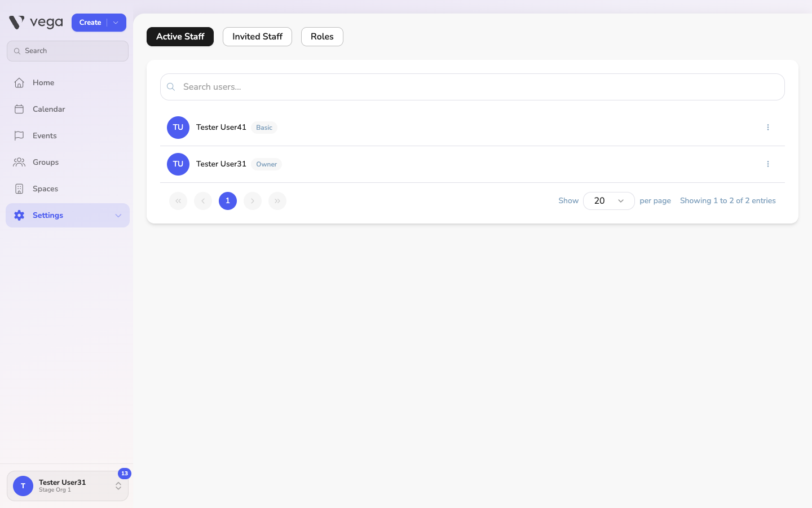
Task: Expand the Settings chevron
Action: click(x=118, y=216)
